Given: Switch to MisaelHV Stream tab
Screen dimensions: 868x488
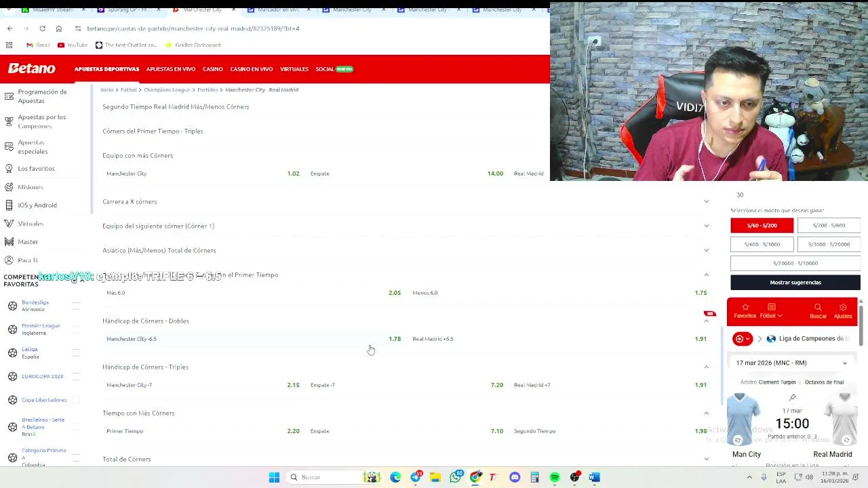Looking at the screenshot, I should pos(47,9).
